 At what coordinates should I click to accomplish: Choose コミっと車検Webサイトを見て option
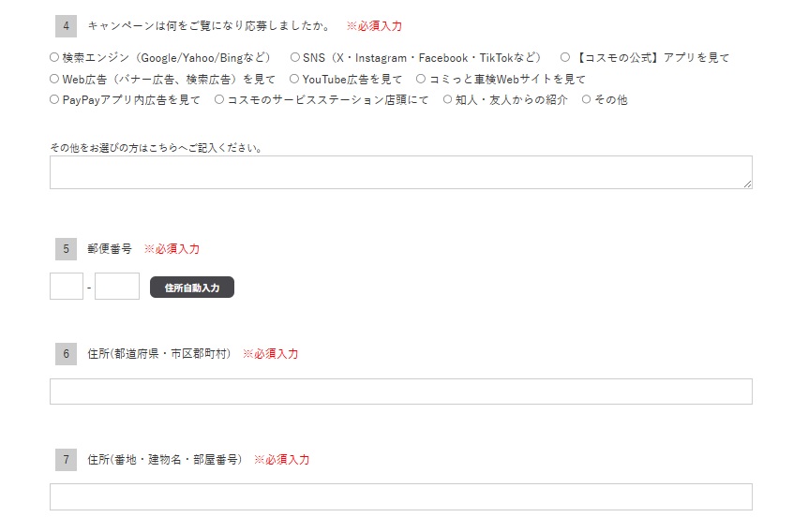[421, 80]
